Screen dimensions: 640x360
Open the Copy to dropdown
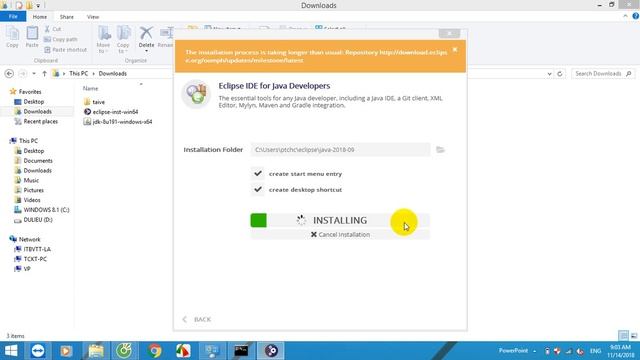[x=123, y=40]
